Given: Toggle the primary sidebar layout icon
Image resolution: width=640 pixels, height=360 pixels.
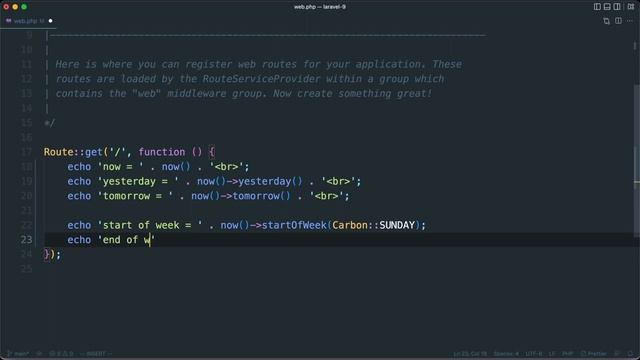Looking at the screenshot, I should 597,7.
